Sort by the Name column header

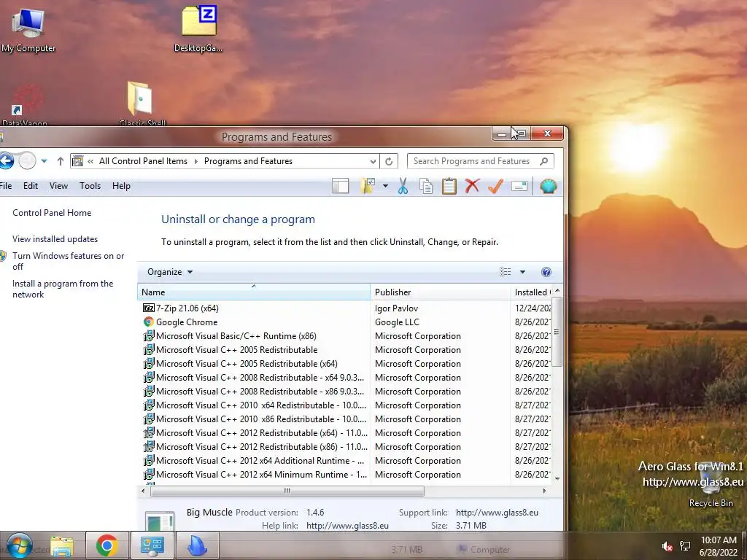coord(254,292)
